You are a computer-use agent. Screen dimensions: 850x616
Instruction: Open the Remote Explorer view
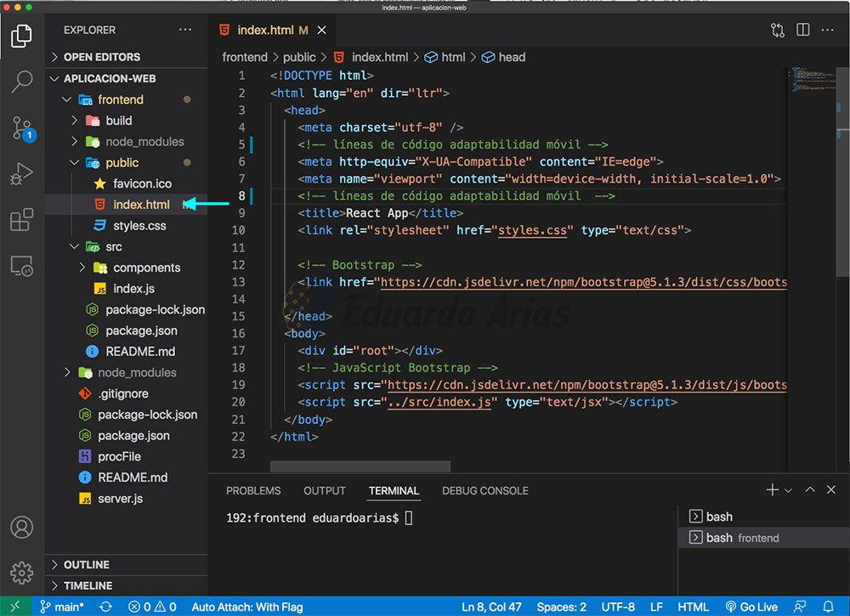22,266
